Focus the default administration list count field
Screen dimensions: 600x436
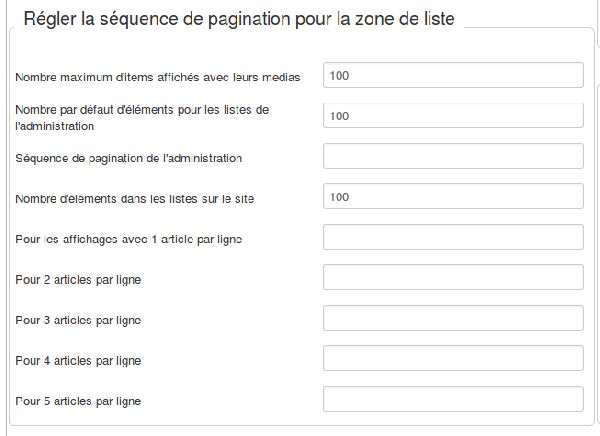click(452, 116)
